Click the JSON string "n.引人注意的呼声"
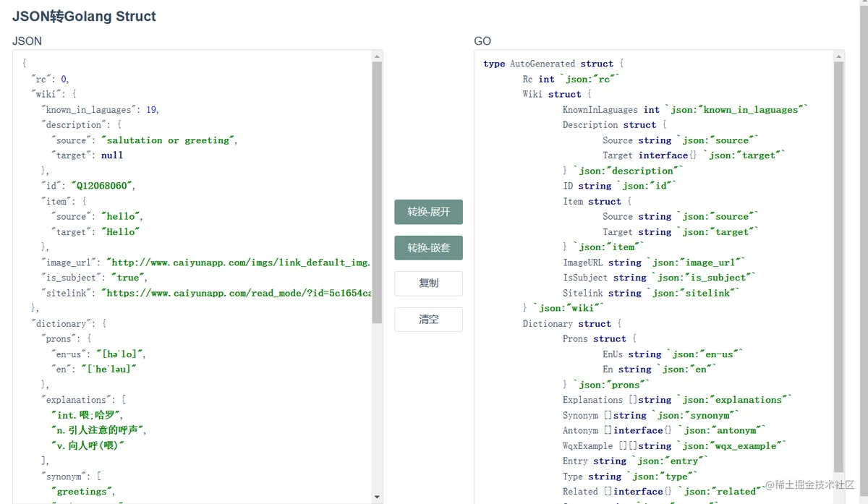This screenshot has height=504, width=868. tap(98, 430)
